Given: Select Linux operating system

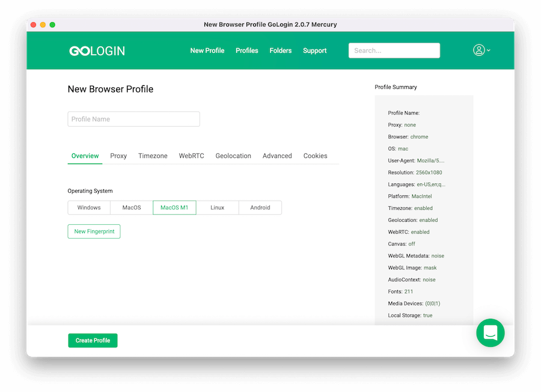Looking at the screenshot, I should [218, 207].
